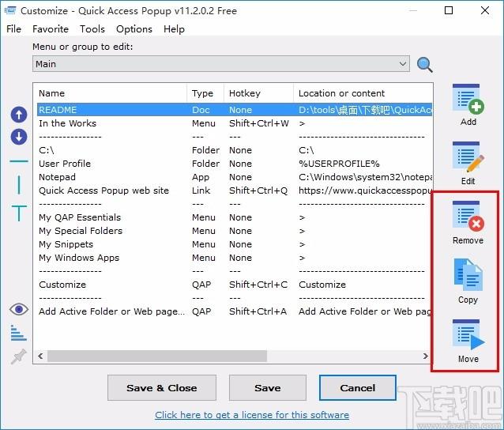Image resolution: width=504 pixels, height=430 pixels.
Task: Open the Help menu
Action: pyautogui.click(x=174, y=29)
